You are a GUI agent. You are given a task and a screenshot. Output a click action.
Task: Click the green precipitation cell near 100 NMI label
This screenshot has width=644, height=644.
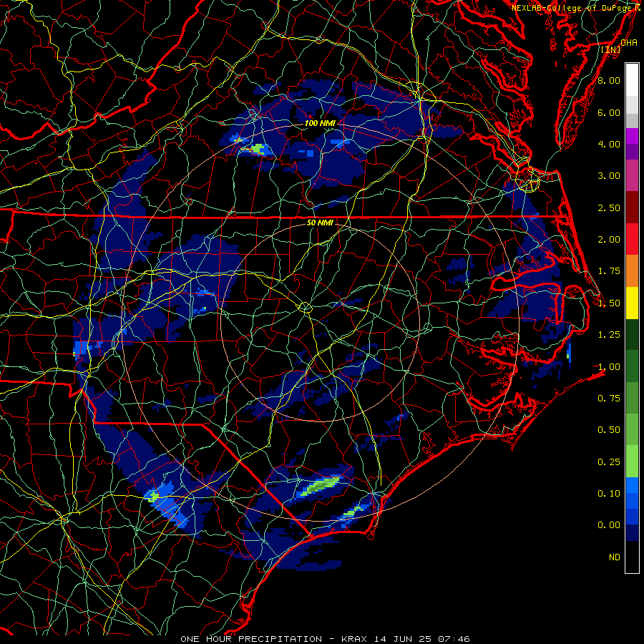258,148
